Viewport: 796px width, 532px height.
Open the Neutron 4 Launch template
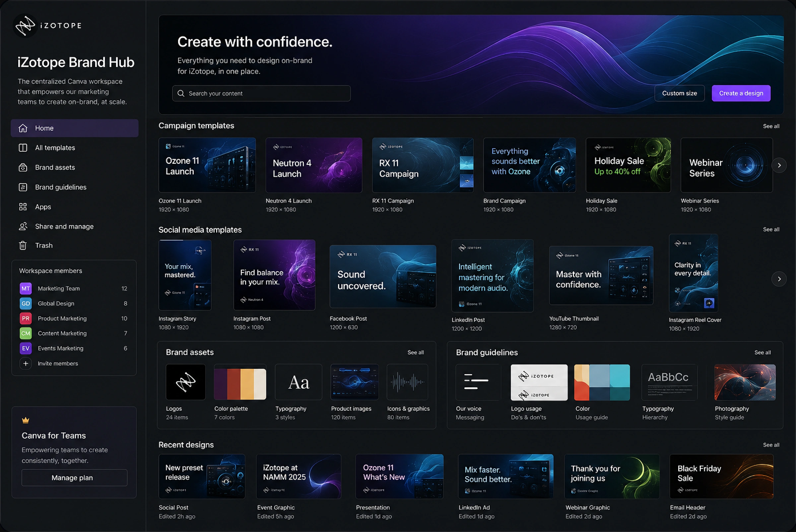[x=314, y=165]
